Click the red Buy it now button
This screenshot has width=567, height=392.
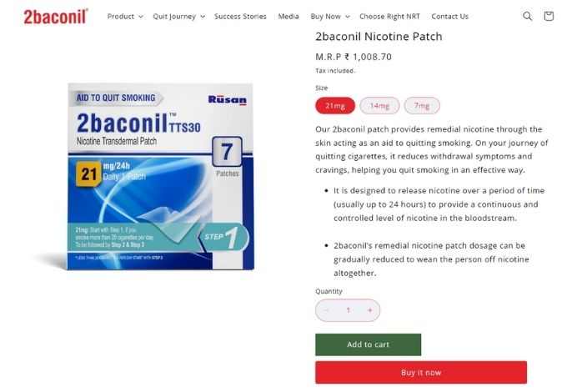tap(421, 373)
